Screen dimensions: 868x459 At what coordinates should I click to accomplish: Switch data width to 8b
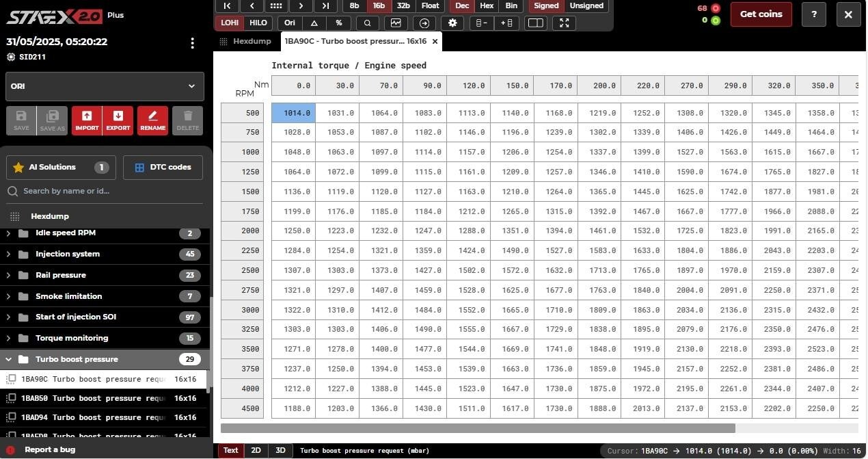(354, 5)
